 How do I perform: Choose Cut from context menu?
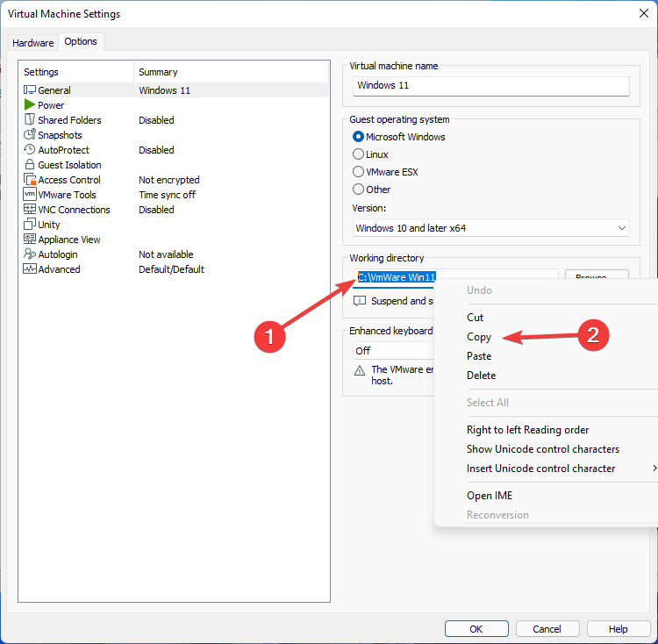click(x=475, y=318)
